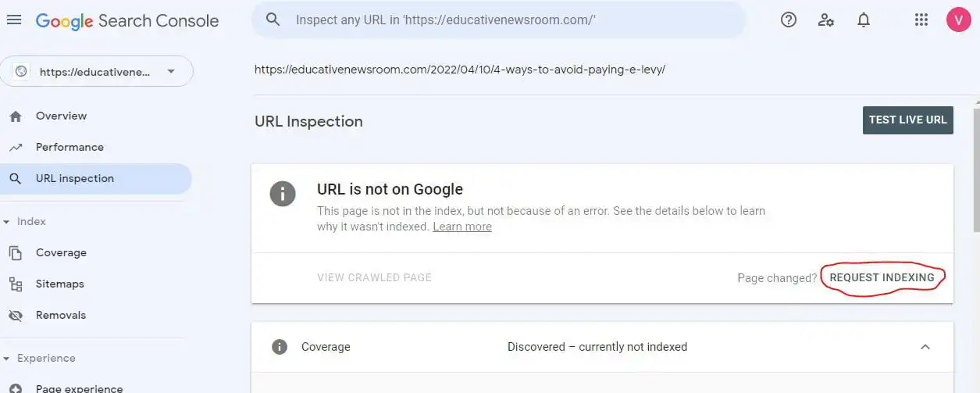Go to Overview in sidebar

coord(61,116)
